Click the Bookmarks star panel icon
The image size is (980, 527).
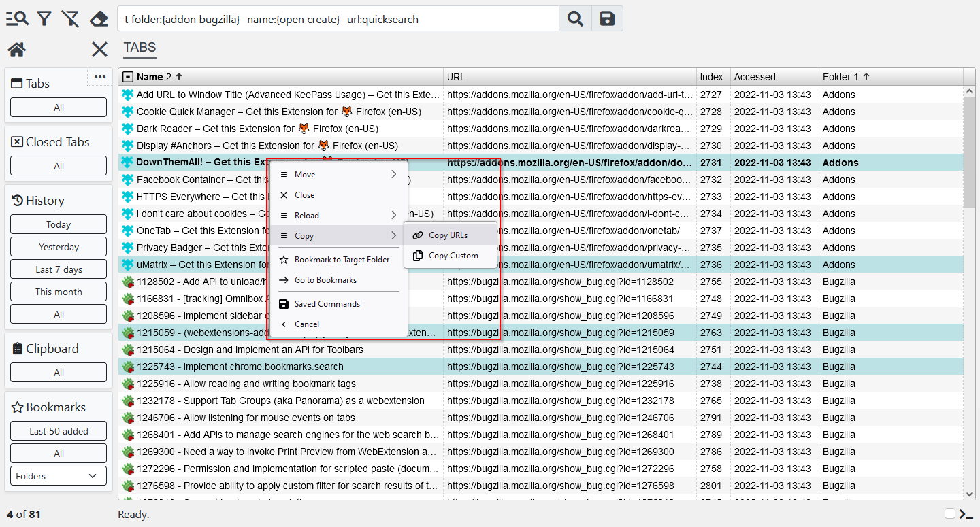click(18, 407)
